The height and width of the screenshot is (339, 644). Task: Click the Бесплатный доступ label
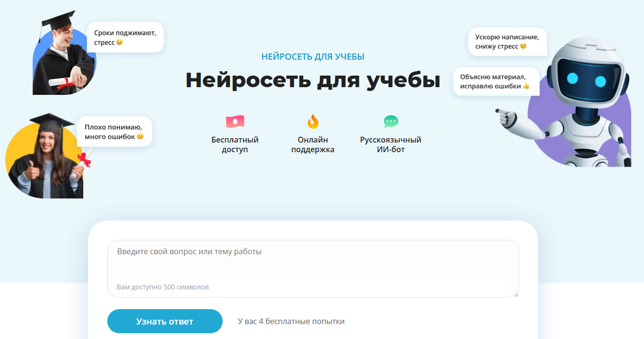[235, 144]
